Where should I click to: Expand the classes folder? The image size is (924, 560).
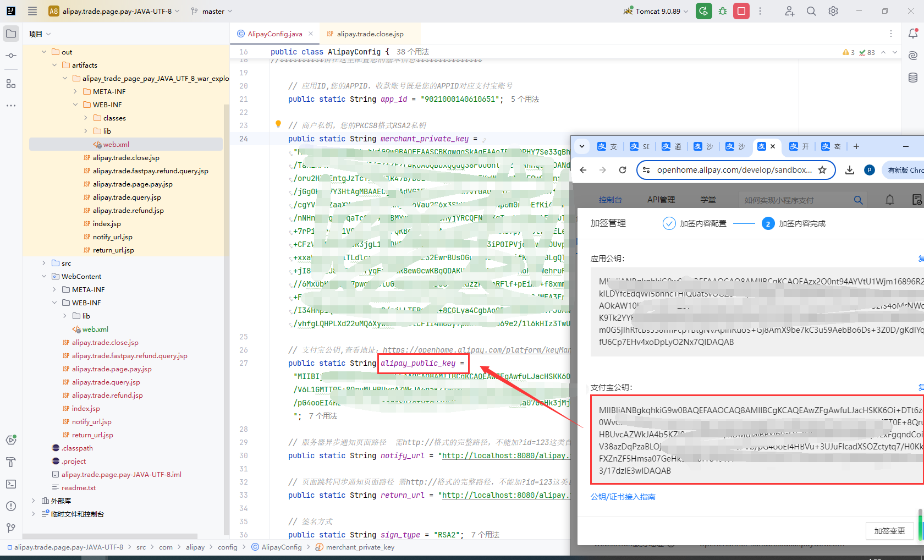tap(86, 118)
